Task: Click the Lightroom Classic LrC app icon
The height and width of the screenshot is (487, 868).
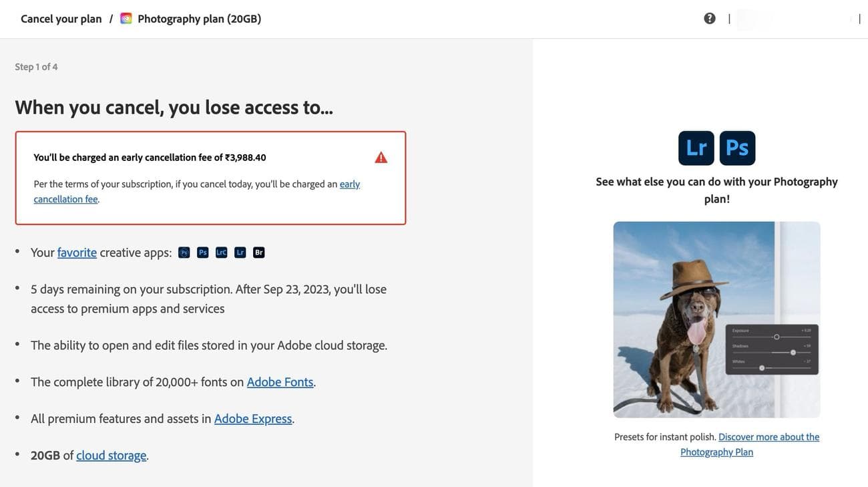Action: (222, 253)
